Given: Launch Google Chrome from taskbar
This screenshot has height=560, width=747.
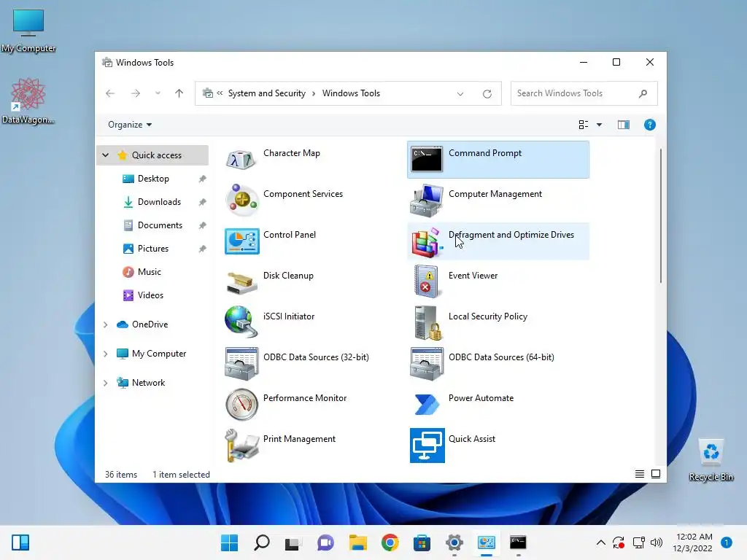Looking at the screenshot, I should pyautogui.click(x=390, y=542).
